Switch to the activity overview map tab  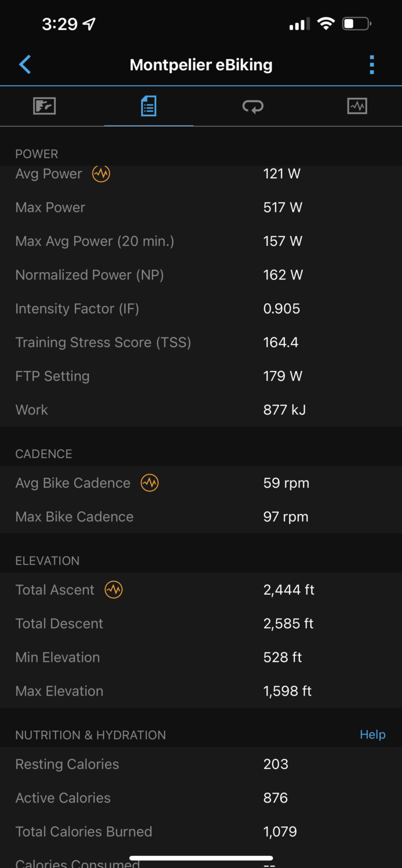pyautogui.click(x=45, y=106)
